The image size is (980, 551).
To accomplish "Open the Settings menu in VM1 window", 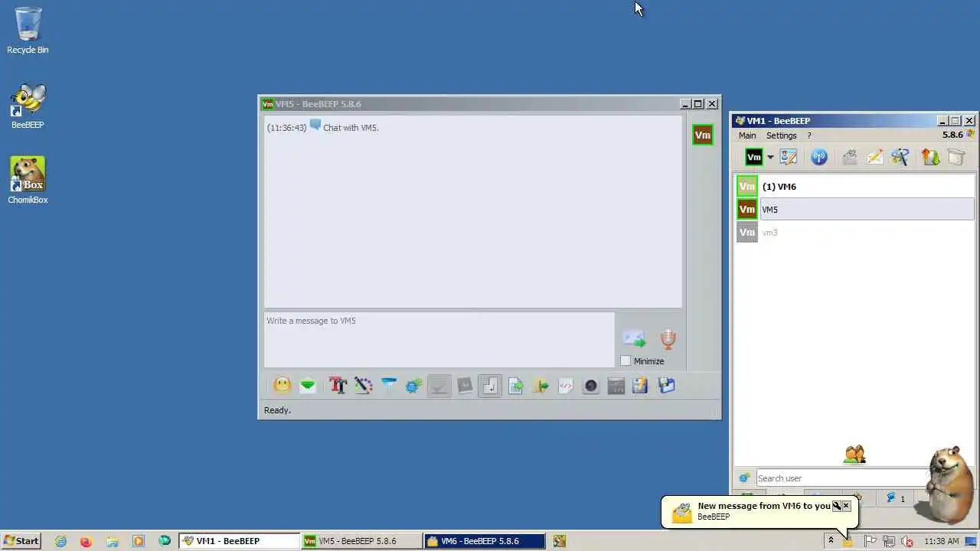I will 782,135.
